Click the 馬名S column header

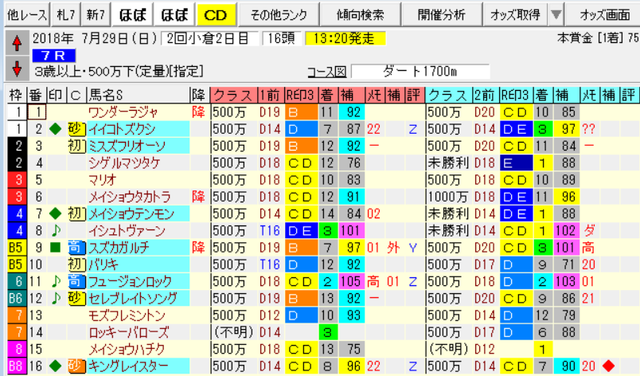point(138,95)
